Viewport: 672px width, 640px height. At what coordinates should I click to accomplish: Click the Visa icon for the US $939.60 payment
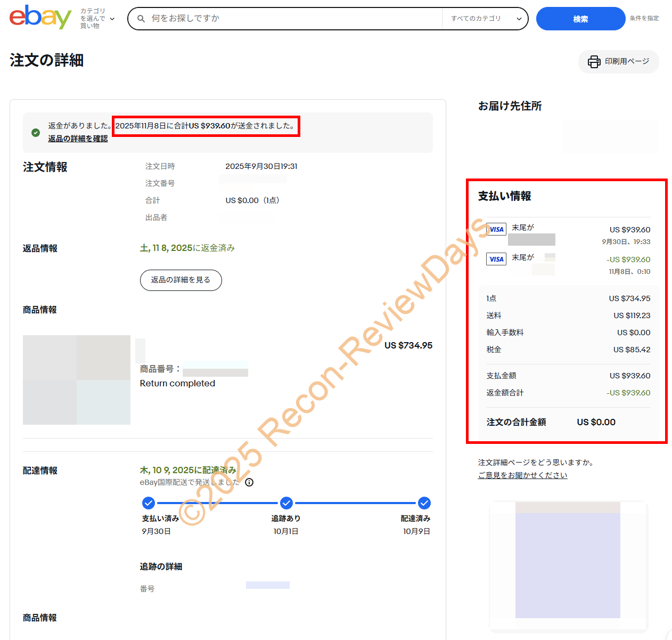tap(496, 229)
